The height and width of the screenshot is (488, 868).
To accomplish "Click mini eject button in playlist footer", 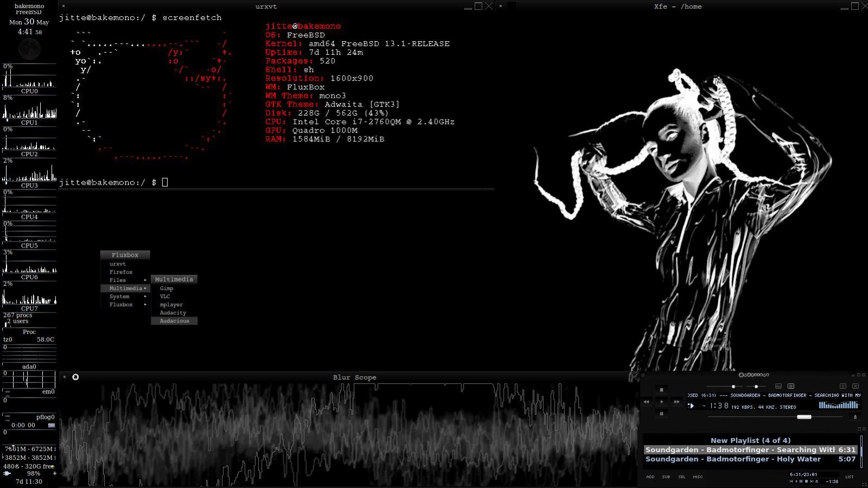I will [816, 481].
